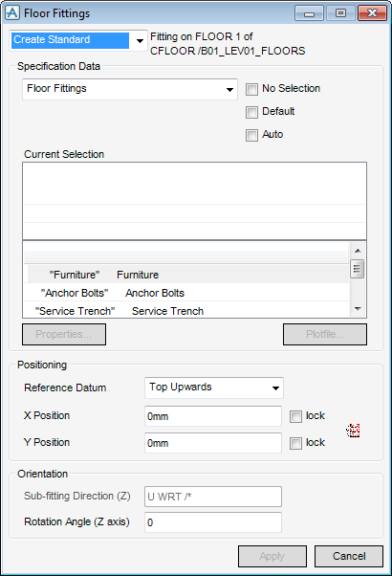Close the Floor Fittings dialog
392x576 pixels.
(372, 13)
